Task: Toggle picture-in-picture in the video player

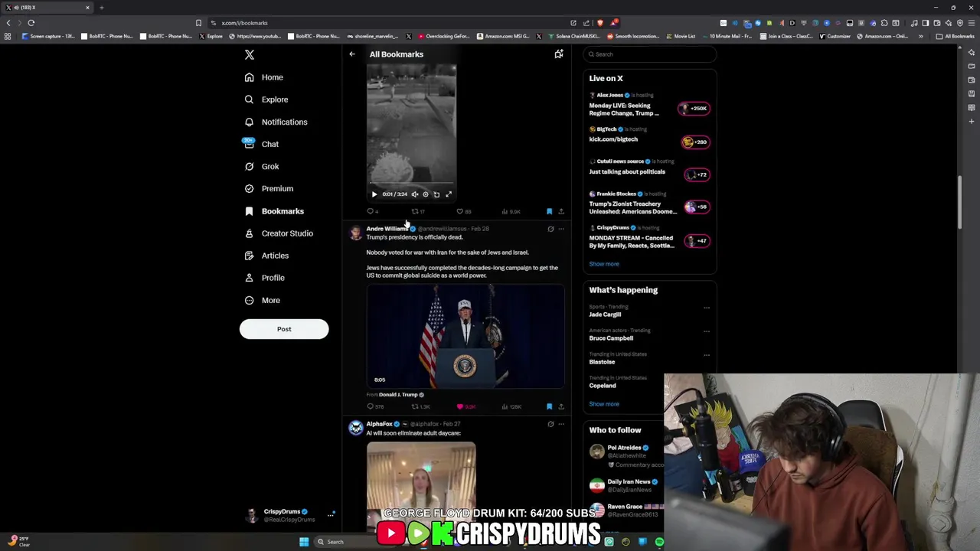Action: coord(437,194)
